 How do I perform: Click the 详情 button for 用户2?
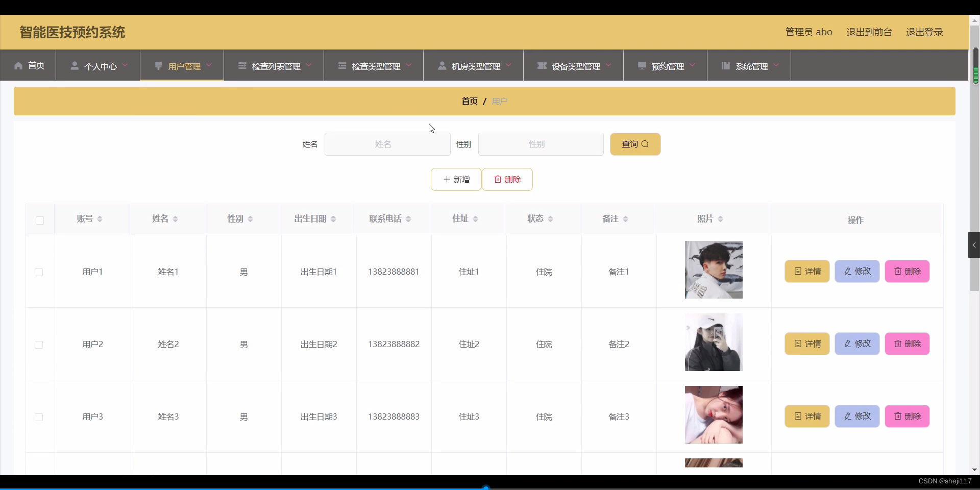tap(807, 343)
